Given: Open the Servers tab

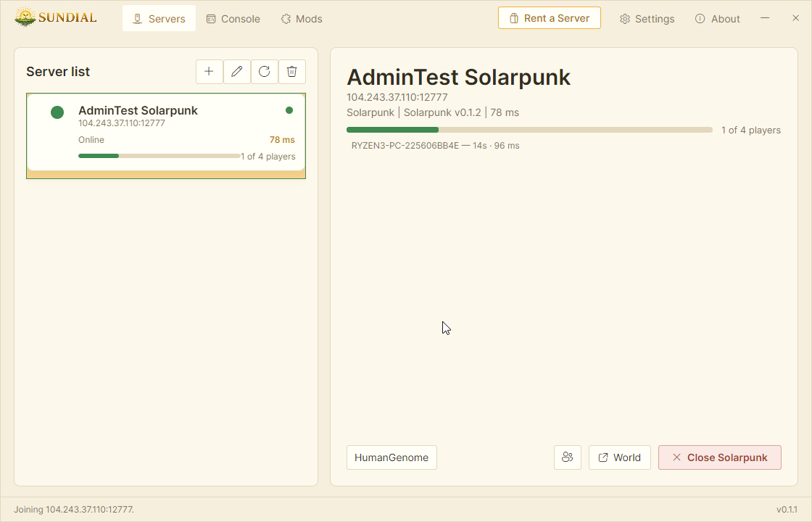Looking at the screenshot, I should tap(159, 19).
